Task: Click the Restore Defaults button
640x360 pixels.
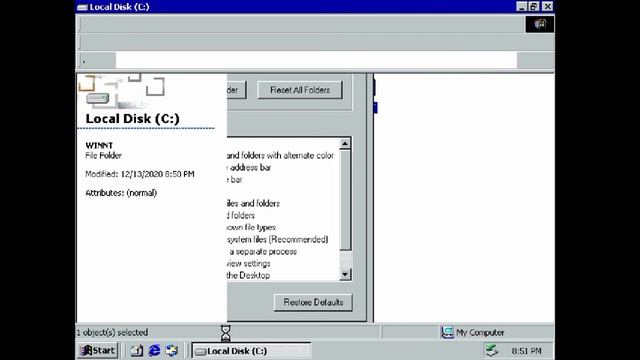Action: tap(313, 302)
